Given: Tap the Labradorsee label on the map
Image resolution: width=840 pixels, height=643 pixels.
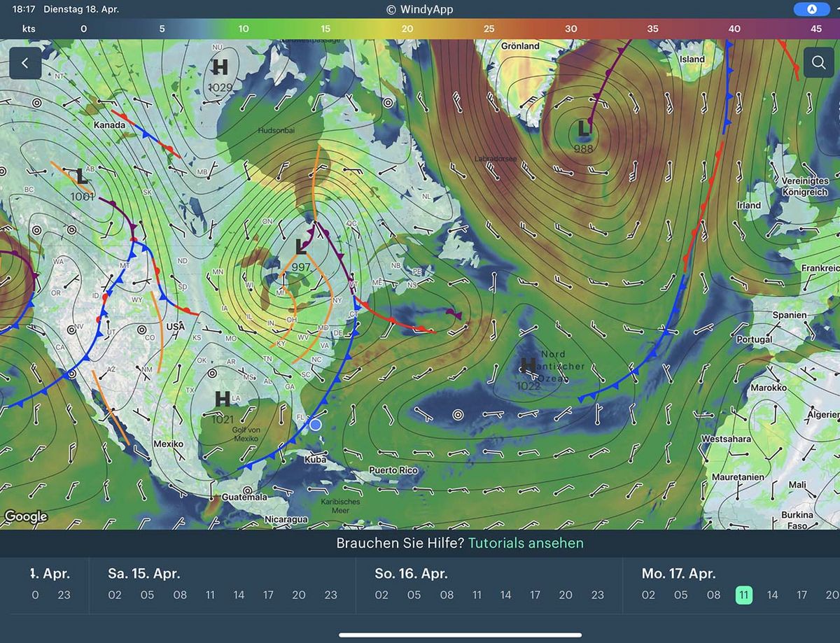Looking at the screenshot, I should click(496, 159).
